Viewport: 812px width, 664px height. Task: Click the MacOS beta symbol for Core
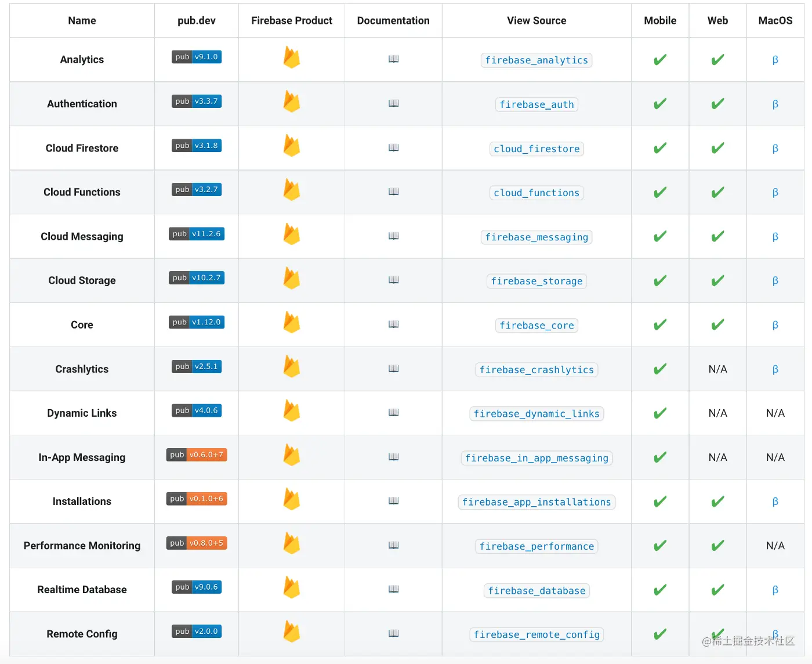775,326
